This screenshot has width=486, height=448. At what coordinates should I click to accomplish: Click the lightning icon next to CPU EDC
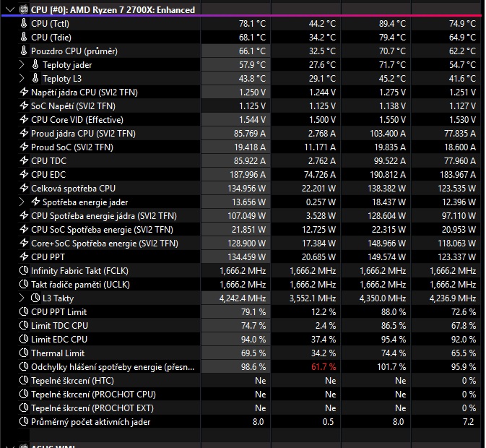[24, 175]
